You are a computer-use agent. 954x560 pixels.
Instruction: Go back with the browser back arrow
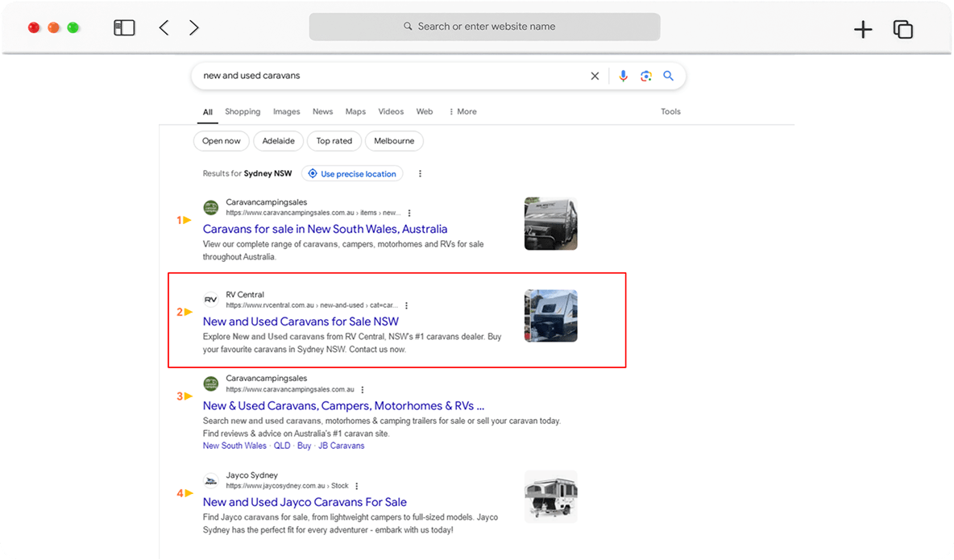164,27
